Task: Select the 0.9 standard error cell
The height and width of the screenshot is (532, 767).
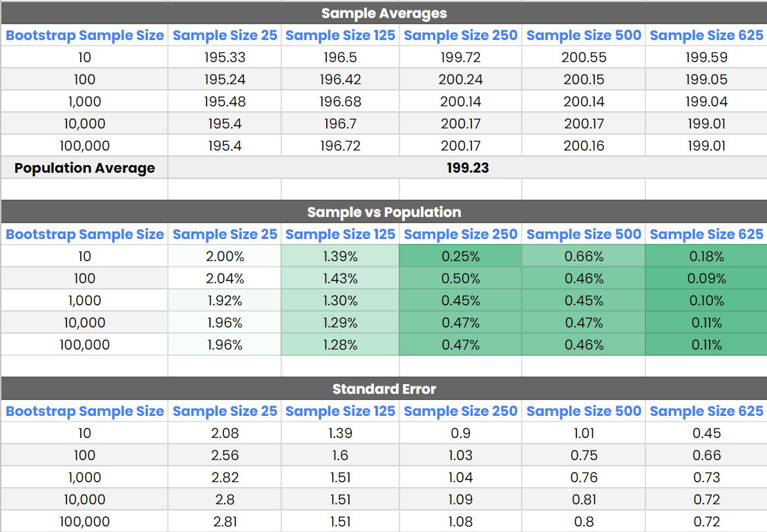Action: coord(460,433)
